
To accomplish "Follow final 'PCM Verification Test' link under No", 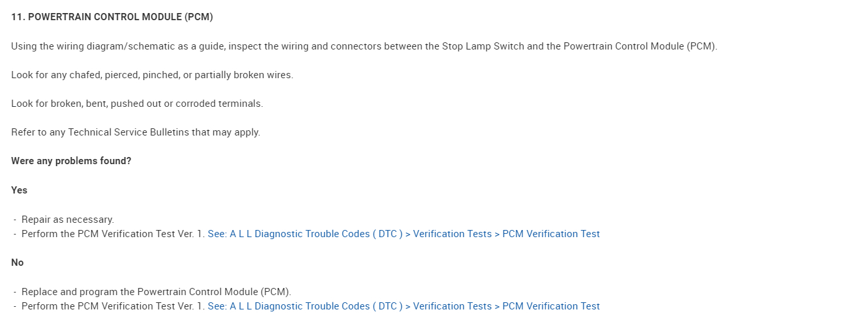I will click(550, 306).
